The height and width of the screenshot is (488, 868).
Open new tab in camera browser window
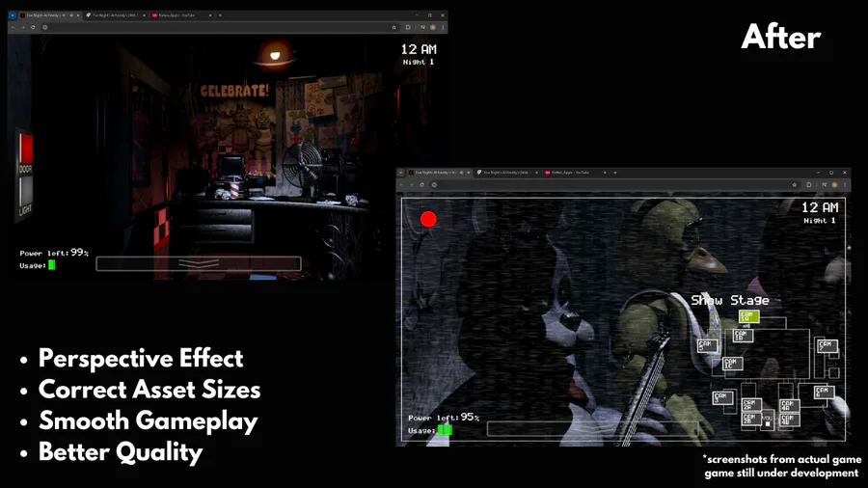click(615, 173)
